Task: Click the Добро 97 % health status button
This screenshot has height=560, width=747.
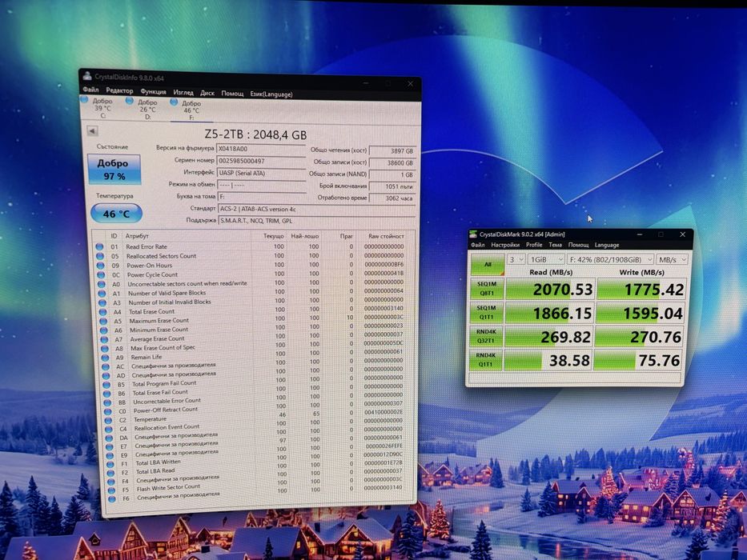Action: (114, 169)
